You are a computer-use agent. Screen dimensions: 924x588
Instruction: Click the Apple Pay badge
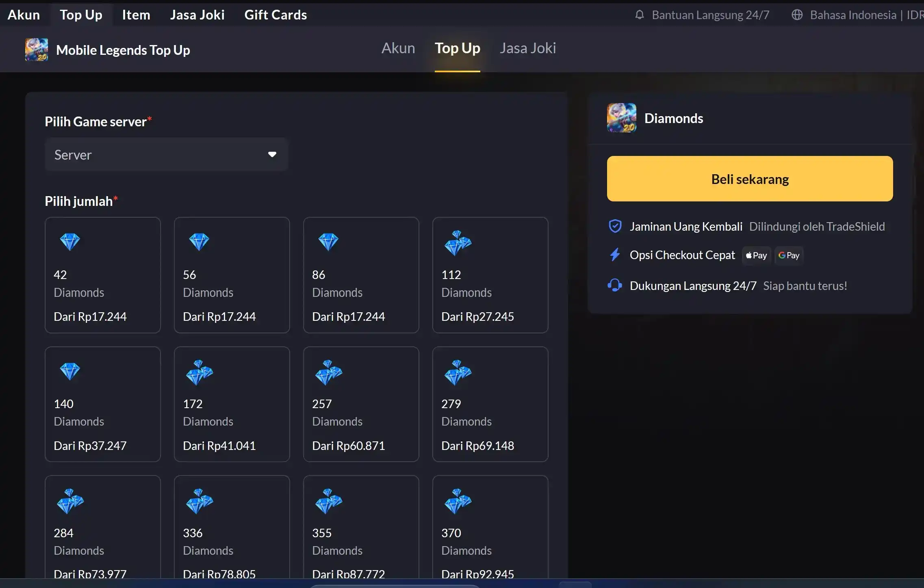point(756,255)
